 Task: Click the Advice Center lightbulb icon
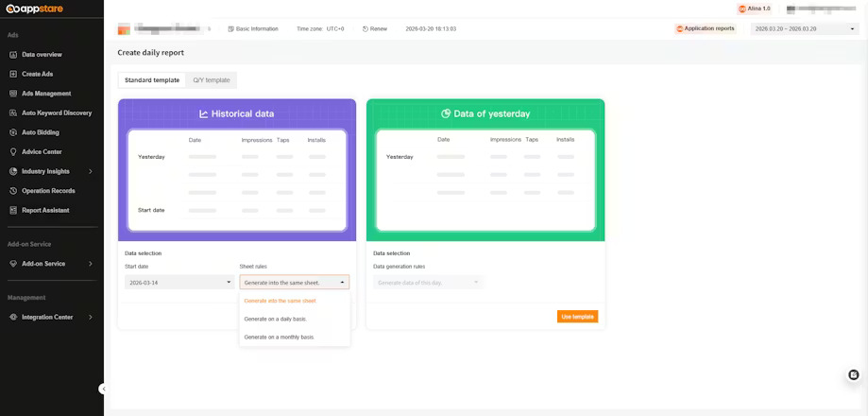tap(13, 151)
